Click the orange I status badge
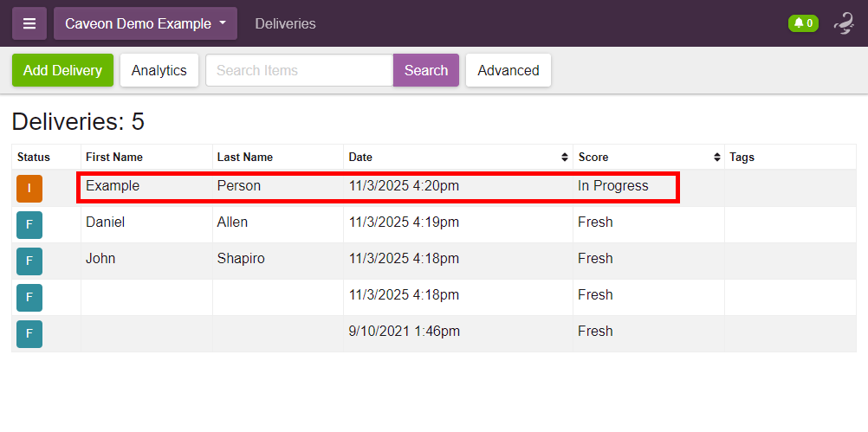Image resolution: width=868 pixels, height=432 pixels. [x=29, y=189]
